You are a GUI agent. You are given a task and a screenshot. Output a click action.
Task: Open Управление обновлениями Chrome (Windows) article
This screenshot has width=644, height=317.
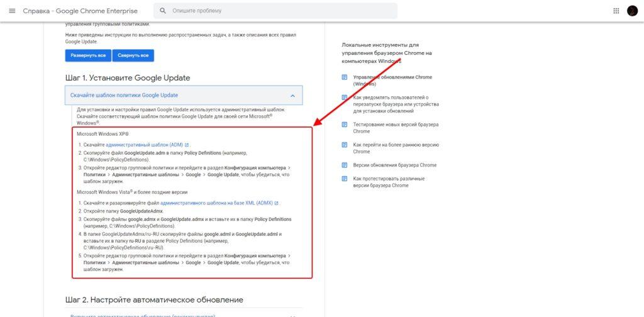[x=392, y=81]
